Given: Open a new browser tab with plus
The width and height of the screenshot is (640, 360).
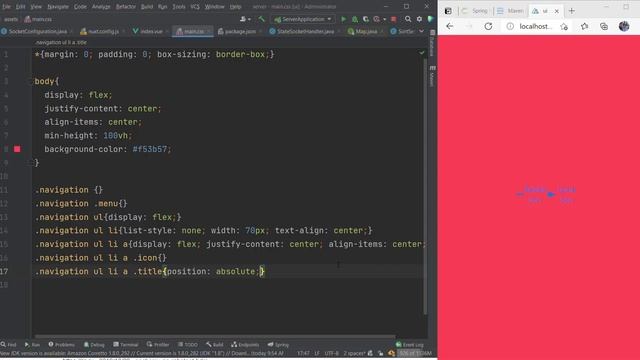Looking at the screenshot, I should click(571, 11).
